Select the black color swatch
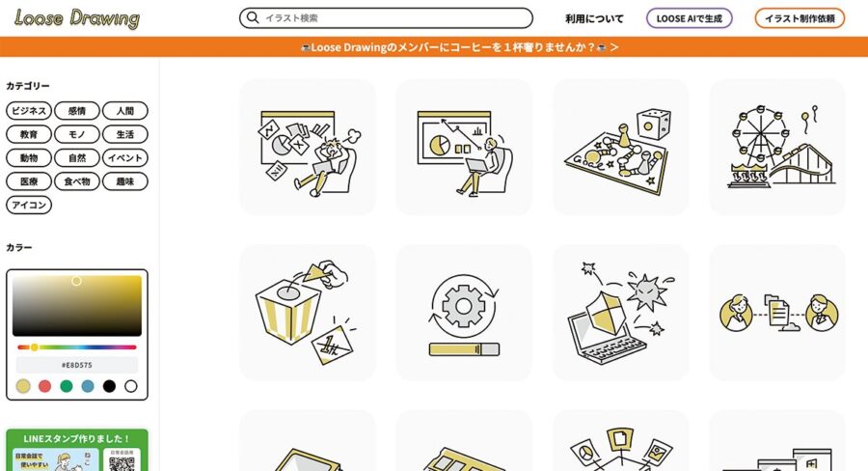 tap(110, 386)
